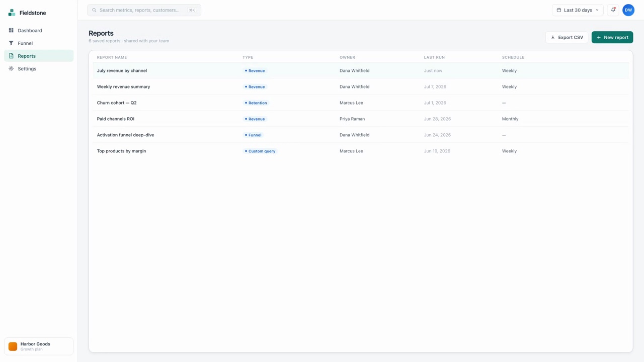
Task: Sort by the Last Run column header
Action: coord(434,57)
